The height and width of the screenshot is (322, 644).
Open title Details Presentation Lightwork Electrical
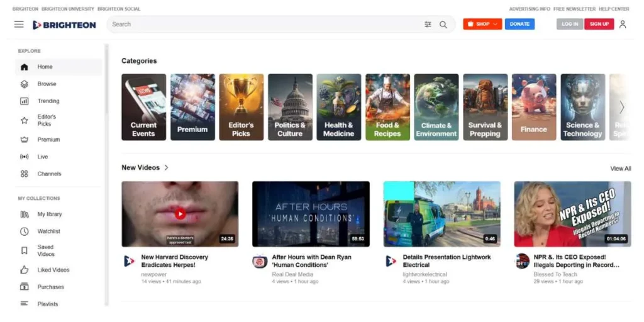click(x=447, y=261)
